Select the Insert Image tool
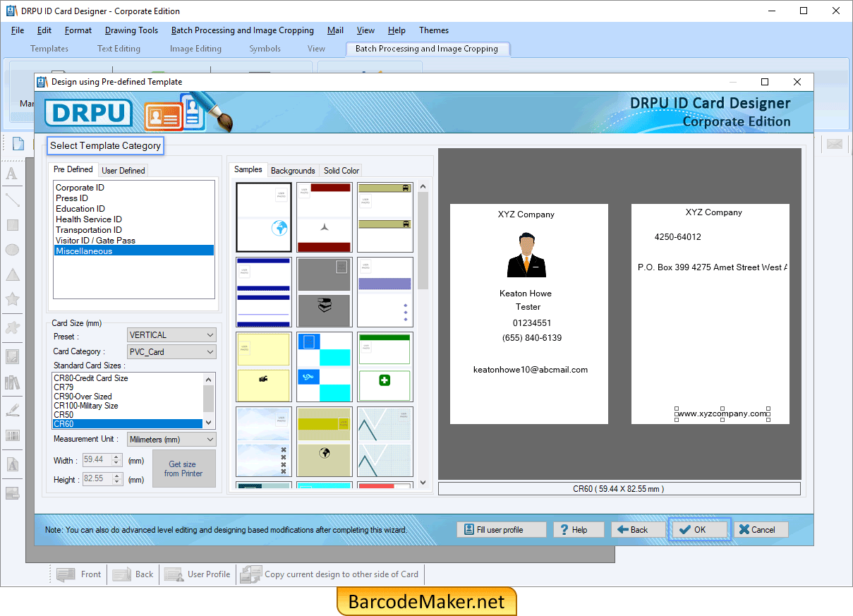This screenshot has height=616, width=853. (12, 356)
